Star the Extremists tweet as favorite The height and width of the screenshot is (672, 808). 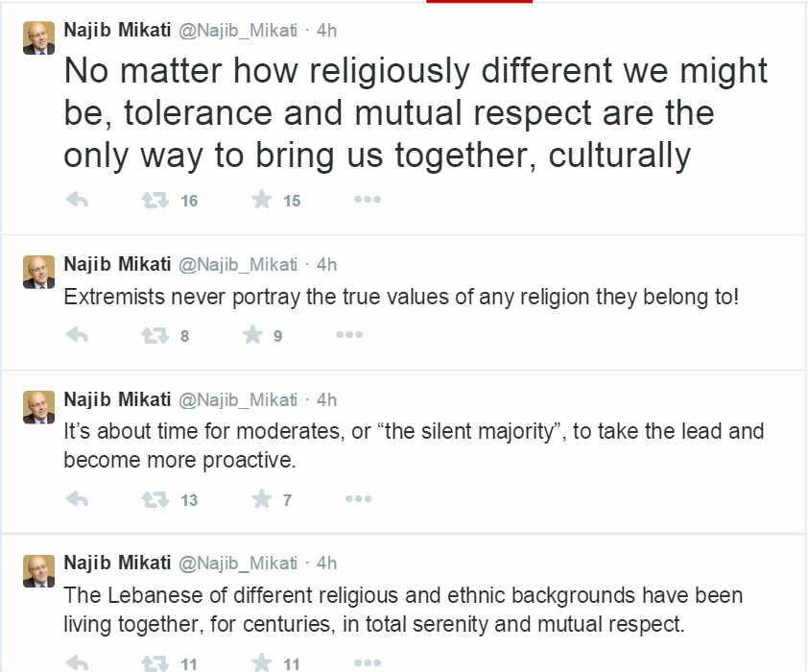252,335
